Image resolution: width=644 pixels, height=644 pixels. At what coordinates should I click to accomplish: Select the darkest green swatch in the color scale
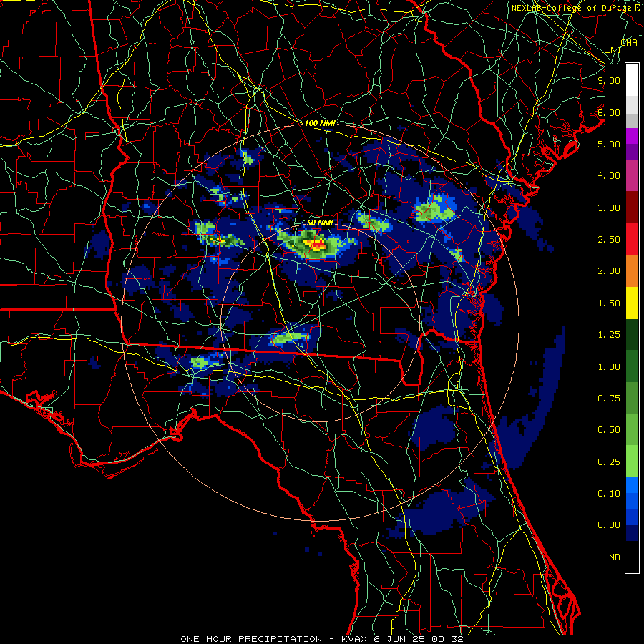[632, 334]
